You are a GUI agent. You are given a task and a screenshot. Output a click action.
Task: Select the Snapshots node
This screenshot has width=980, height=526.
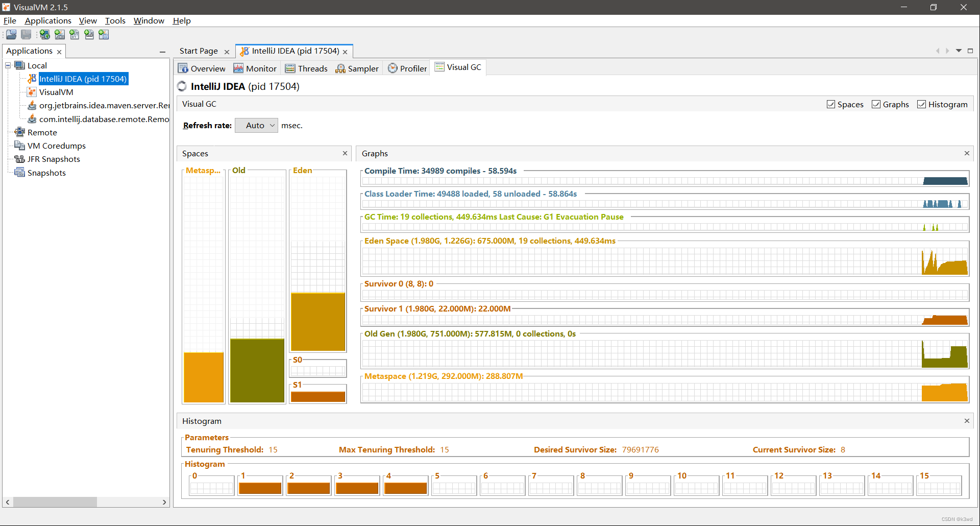[46, 173]
